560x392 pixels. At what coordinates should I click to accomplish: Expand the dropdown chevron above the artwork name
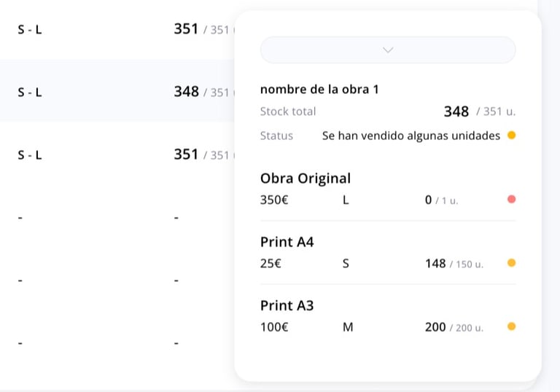tap(388, 50)
